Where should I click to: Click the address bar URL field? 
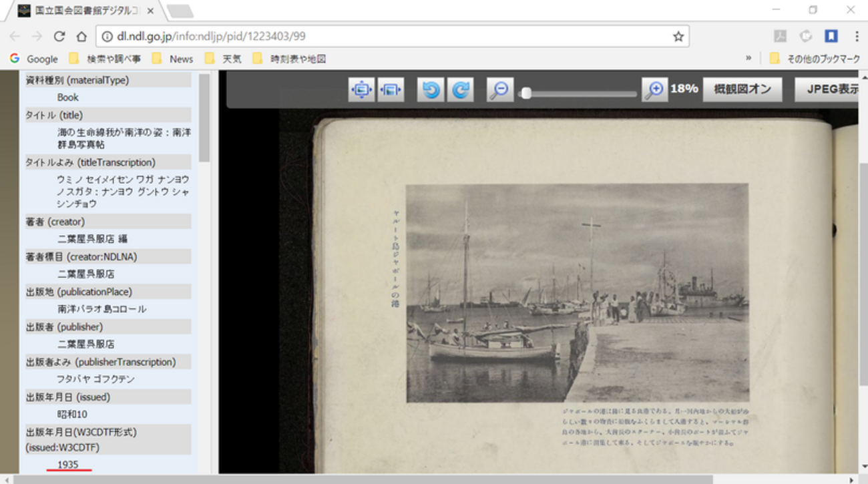pyautogui.click(x=387, y=36)
